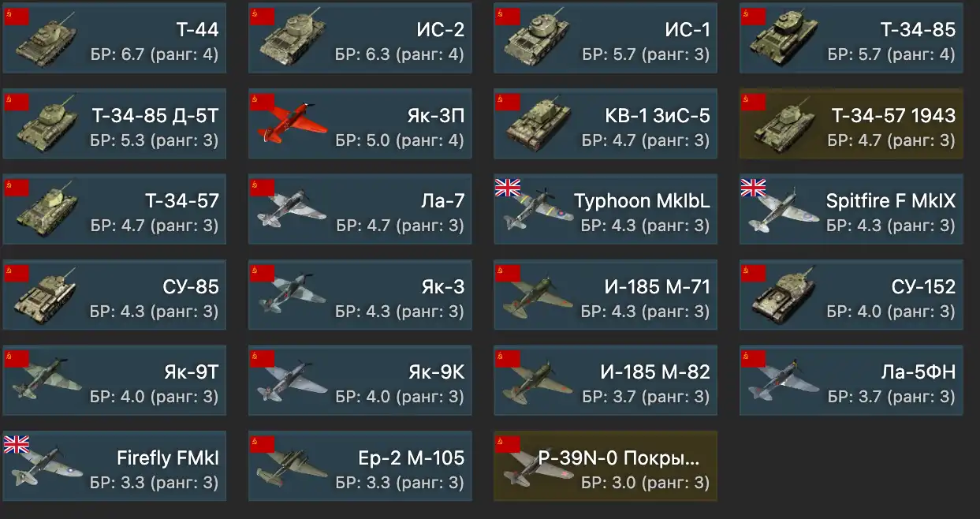
Task: Select the highlighted Р-39N-0 Покры... card
Action: pos(606,466)
